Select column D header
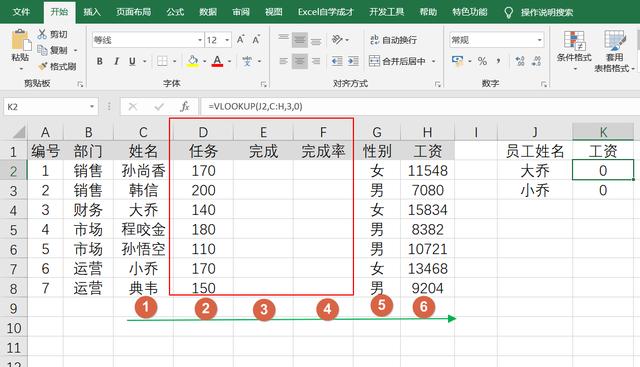 click(203, 132)
